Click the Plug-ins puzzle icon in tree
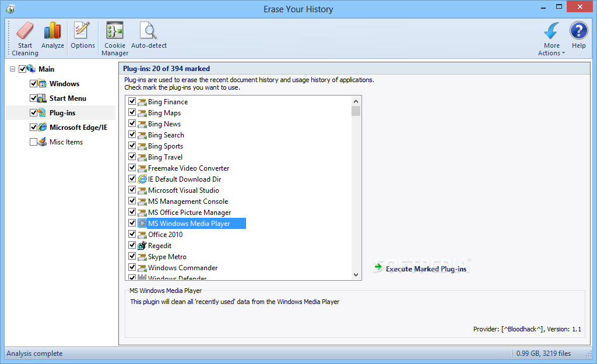Screen dimensions: 597x364 pos(42,112)
